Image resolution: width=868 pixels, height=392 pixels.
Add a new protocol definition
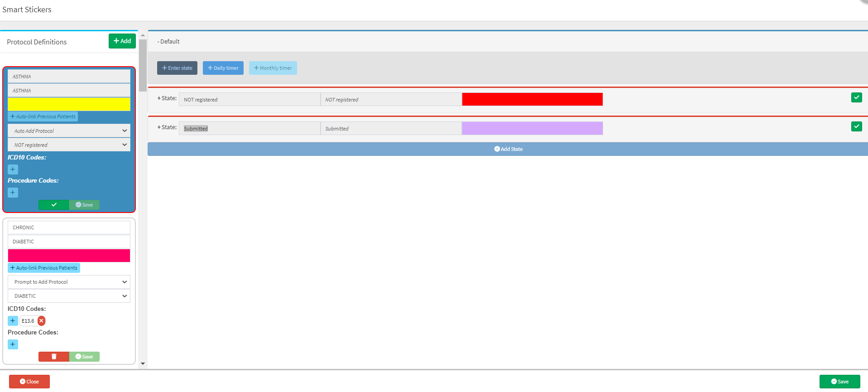click(x=122, y=41)
